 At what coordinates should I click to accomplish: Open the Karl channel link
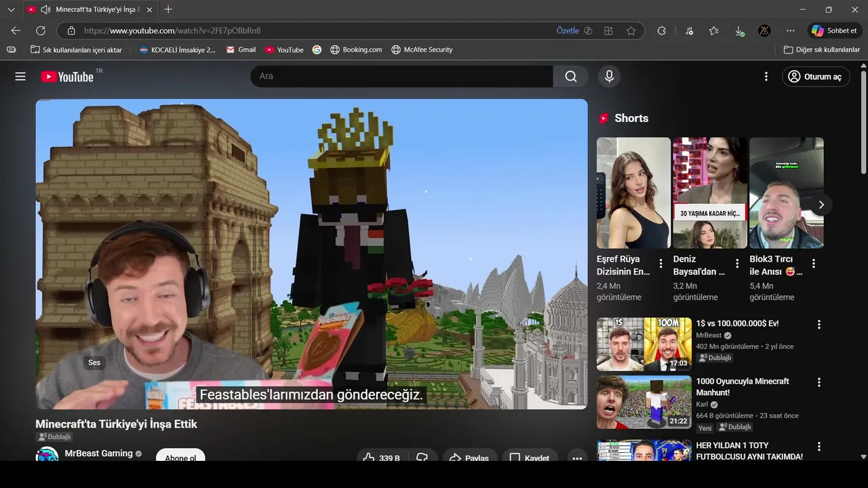pyautogui.click(x=702, y=405)
